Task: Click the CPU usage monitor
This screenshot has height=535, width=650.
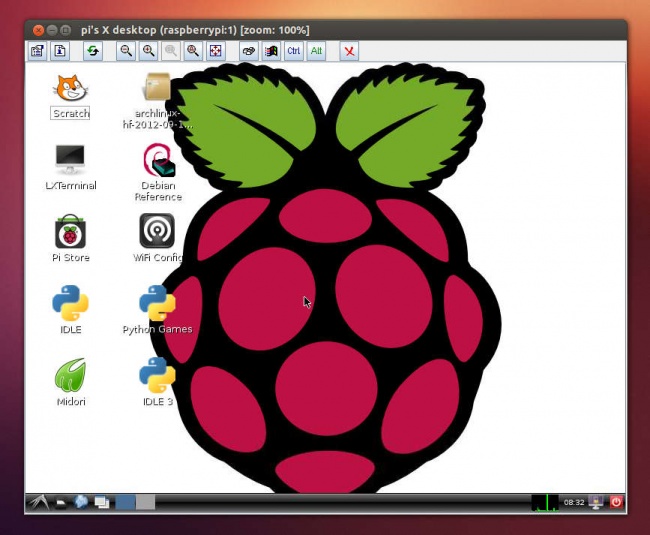Action: pyautogui.click(x=546, y=503)
